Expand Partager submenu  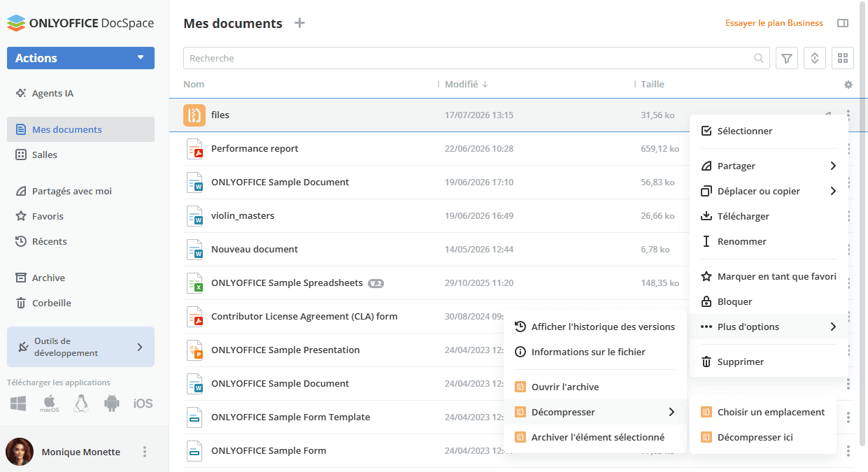coord(769,166)
